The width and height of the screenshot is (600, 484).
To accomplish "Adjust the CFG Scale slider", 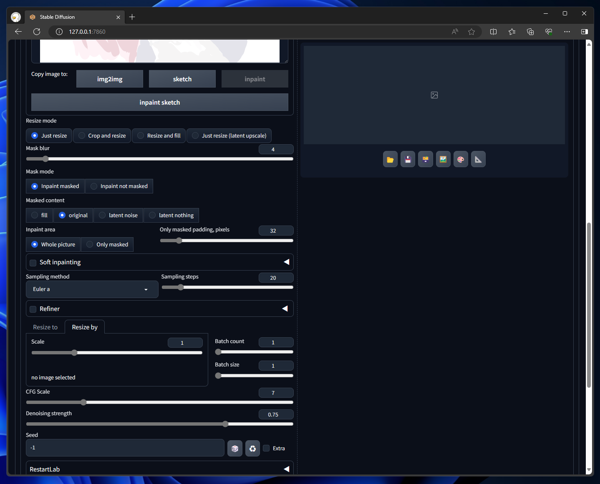I will pyautogui.click(x=160, y=402).
